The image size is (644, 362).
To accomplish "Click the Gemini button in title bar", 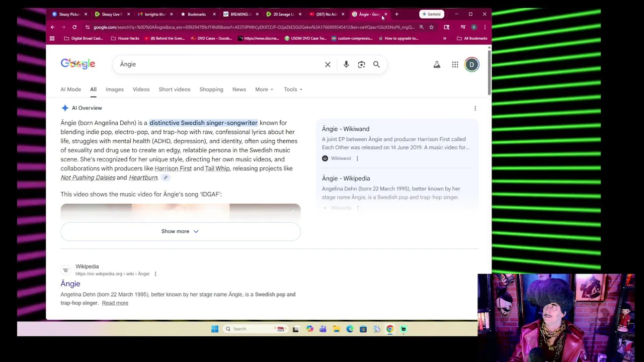I will [x=431, y=14].
